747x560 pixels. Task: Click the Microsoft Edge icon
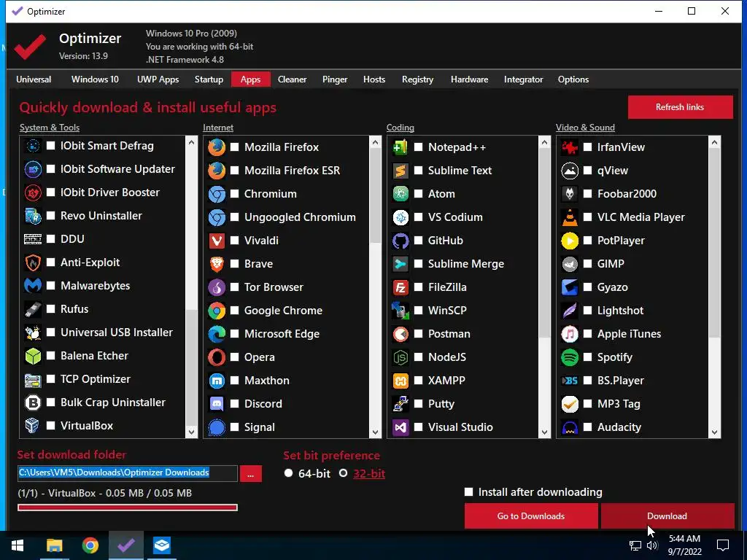(x=217, y=334)
